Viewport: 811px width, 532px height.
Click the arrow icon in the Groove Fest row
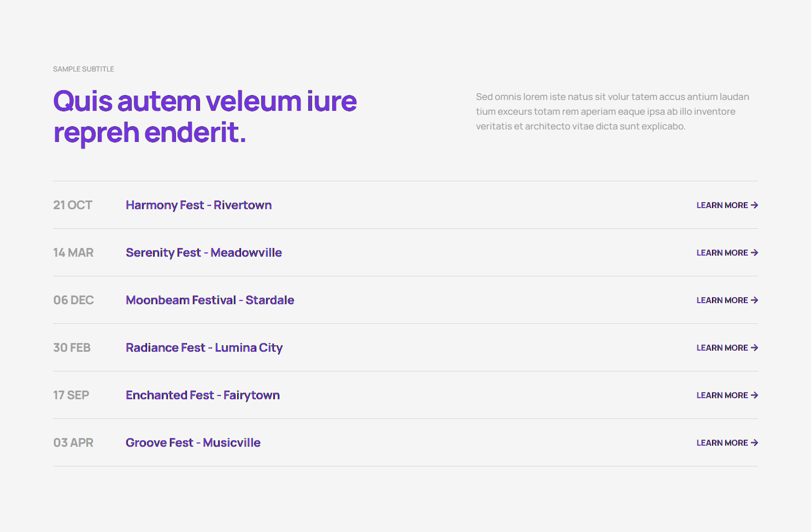point(754,443)
